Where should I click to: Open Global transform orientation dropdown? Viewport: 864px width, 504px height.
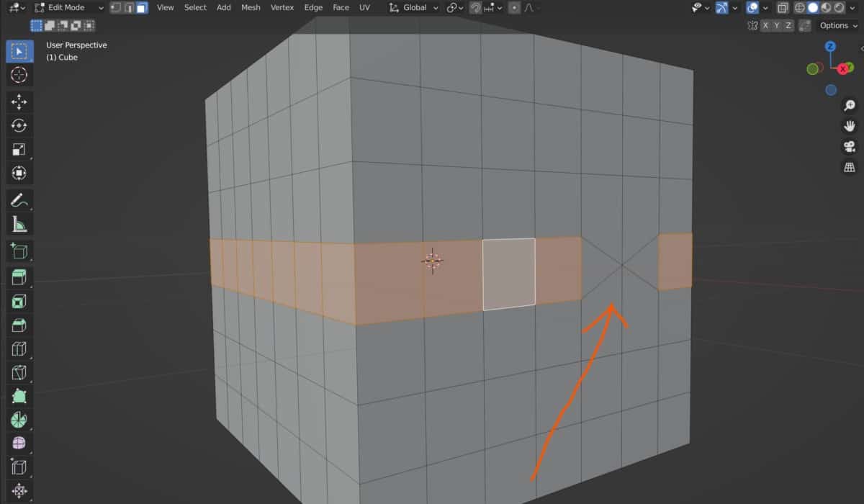[x=414, y=8]
